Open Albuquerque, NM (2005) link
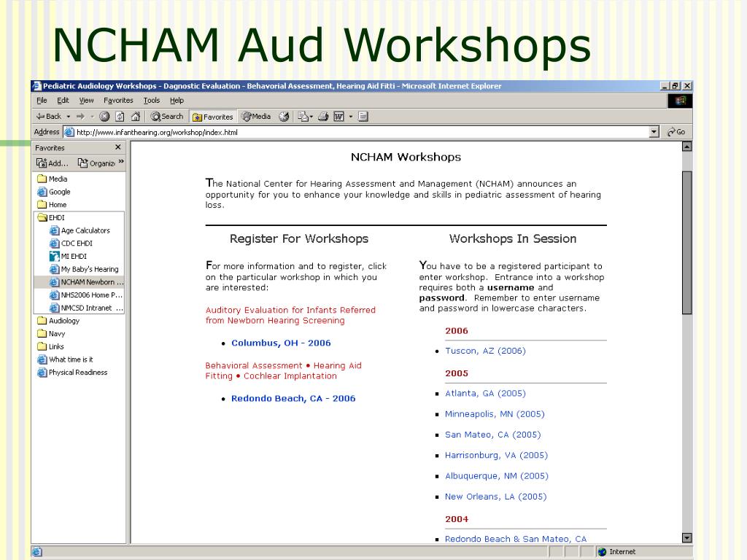The height and width of the screenshot is (560, 747). click(496, 475)
